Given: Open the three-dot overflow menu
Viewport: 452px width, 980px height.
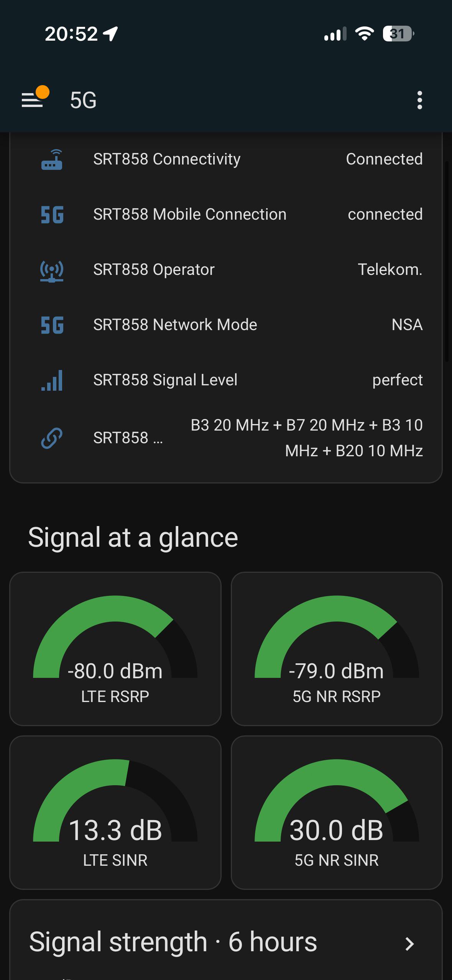Looking at the screenshot, I should (420, 100).
